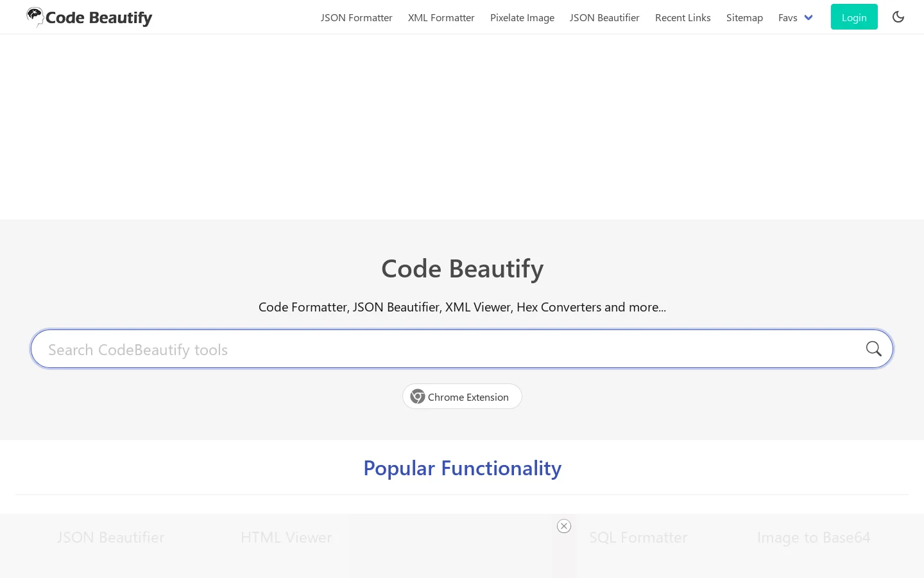Click the Code Formatter, JSON Beautifier tagline text
Viewport: 924px width, 578px height.
click(462, 307)
